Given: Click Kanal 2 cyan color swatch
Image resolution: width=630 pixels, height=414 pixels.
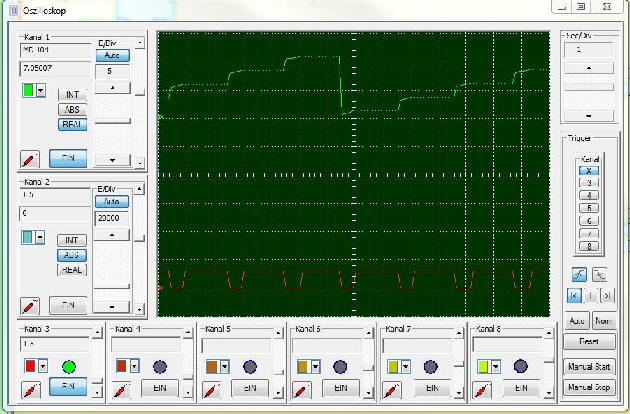Looking at the screenshot, I should [28, 237].
